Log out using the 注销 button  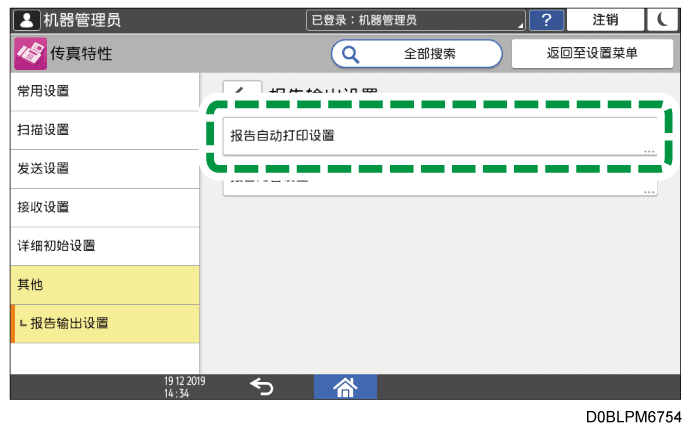coord(605,19)
